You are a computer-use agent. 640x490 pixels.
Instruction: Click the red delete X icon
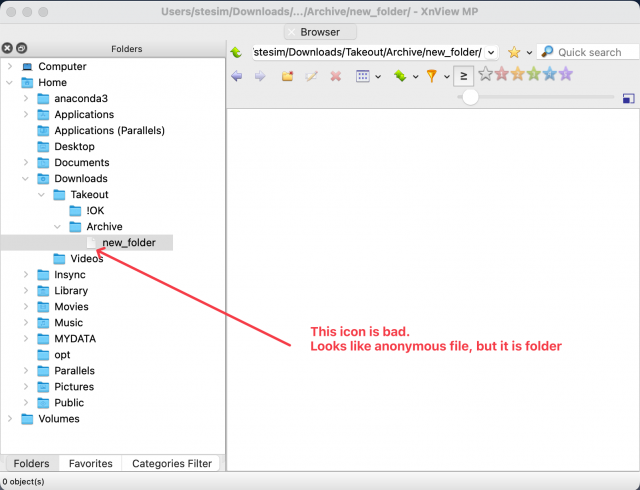pyautogui.click(x=336, y=76)
